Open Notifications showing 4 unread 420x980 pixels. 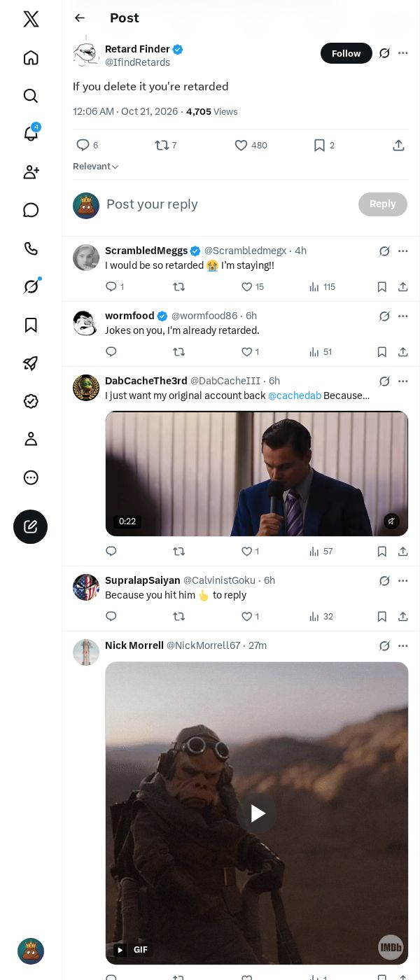[x=31, y=134]
